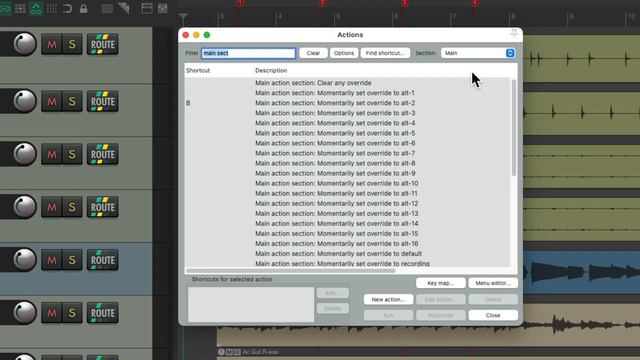Open the Key map... button
Viewport: 640px width, 360px height.
[440, 283]
